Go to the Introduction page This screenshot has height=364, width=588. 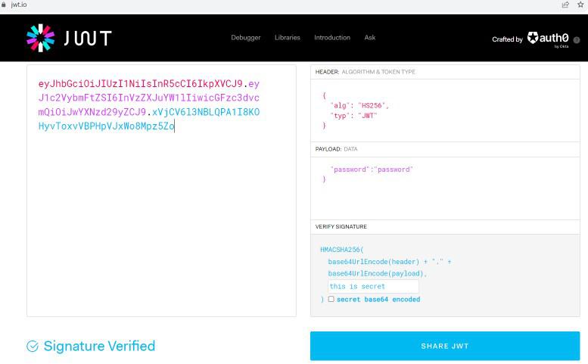pos(332,38)
